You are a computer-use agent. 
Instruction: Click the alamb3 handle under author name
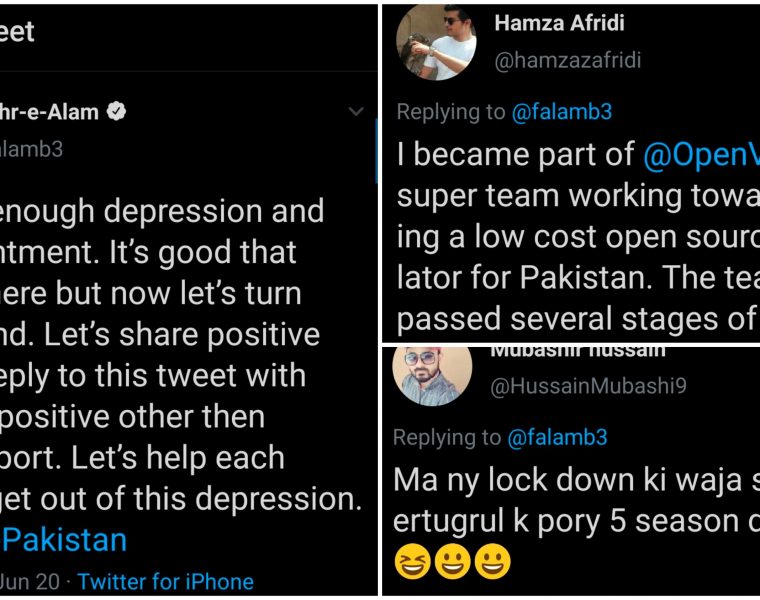pyautogui.click(x=32, y=149)
